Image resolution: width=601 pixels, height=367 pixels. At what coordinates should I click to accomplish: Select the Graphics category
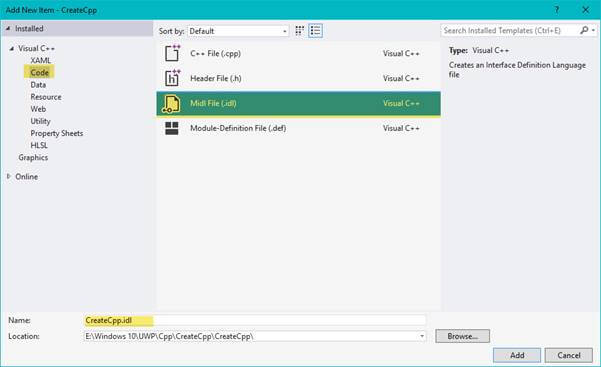pos(33,158)
